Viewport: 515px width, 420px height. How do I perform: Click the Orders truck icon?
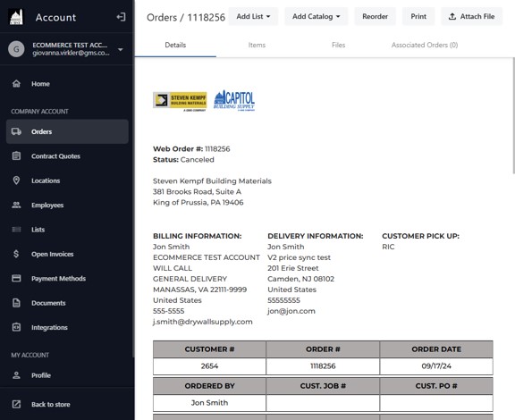(16, 131)
